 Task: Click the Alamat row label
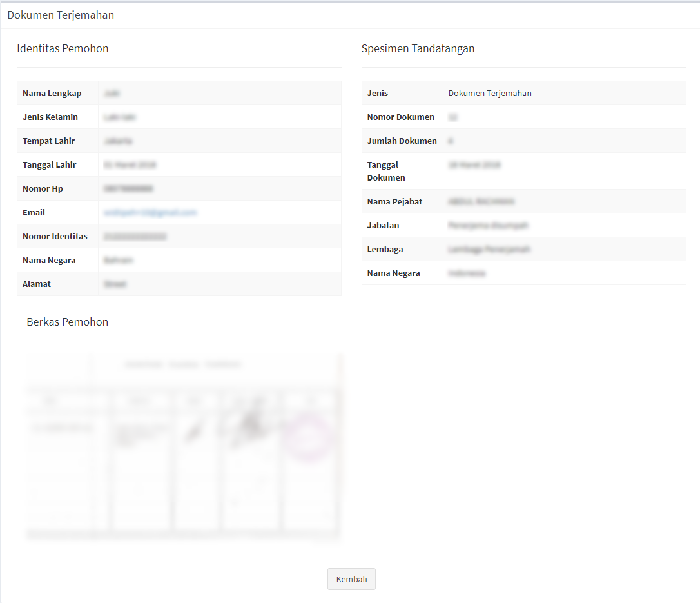click(37, 284)
